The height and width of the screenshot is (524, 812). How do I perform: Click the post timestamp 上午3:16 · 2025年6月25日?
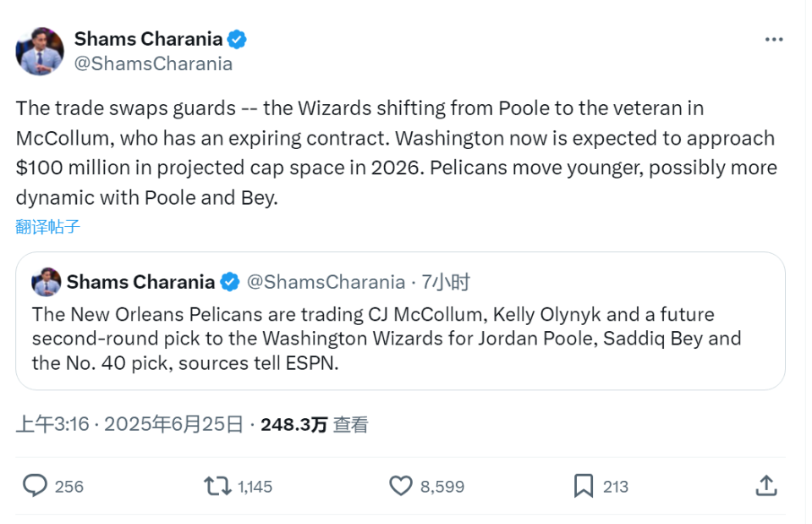click(x=129, y=424)
